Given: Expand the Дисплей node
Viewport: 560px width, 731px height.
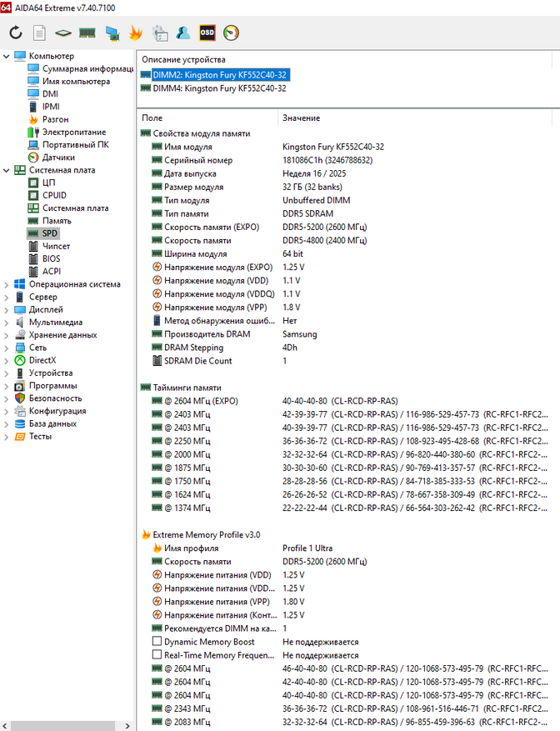Looking at the screenshot, I should (6, 309).
